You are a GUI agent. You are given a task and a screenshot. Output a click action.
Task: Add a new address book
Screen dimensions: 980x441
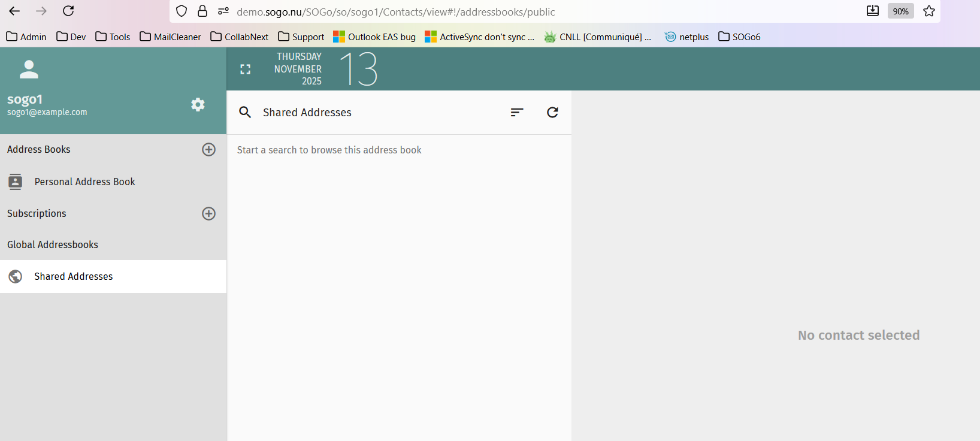pos(208,149)
